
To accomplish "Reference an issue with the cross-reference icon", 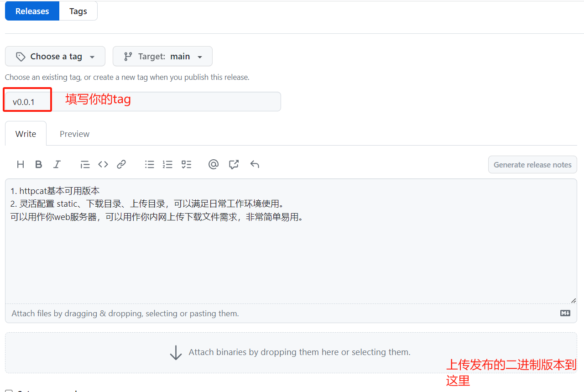I will [x=234, y=164].
